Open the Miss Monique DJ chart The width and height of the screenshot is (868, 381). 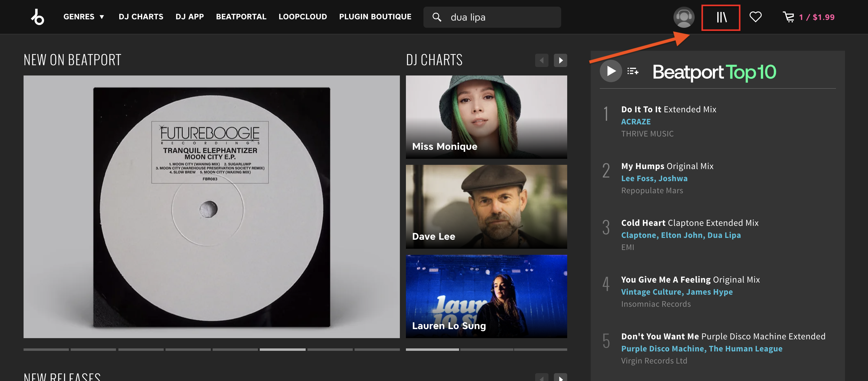pos(486,117)
